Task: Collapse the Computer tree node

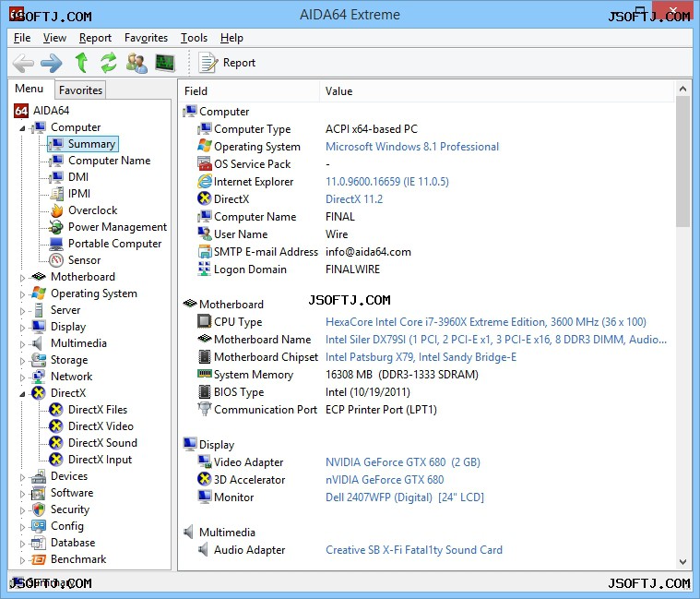Action: click(22, 128)
